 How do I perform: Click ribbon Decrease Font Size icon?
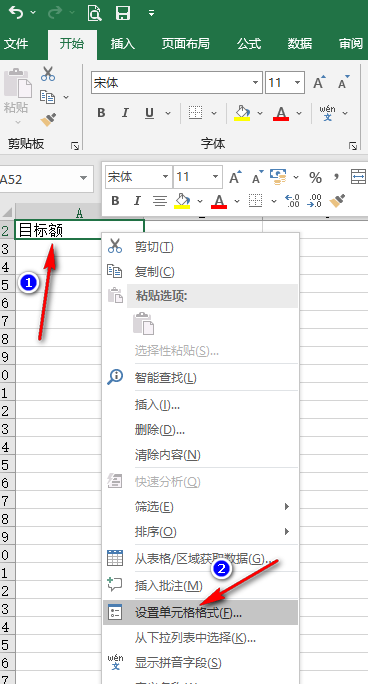344,82
